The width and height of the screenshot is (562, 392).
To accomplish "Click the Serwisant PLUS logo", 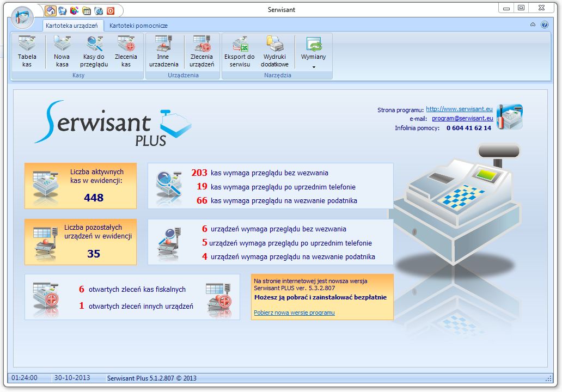I will click(113, 124).
